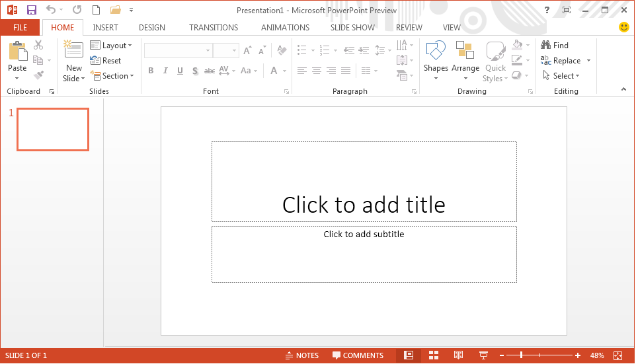Toggle Center paragraph alignment
The image size is (636, 364).
click(x=317, y=71)
